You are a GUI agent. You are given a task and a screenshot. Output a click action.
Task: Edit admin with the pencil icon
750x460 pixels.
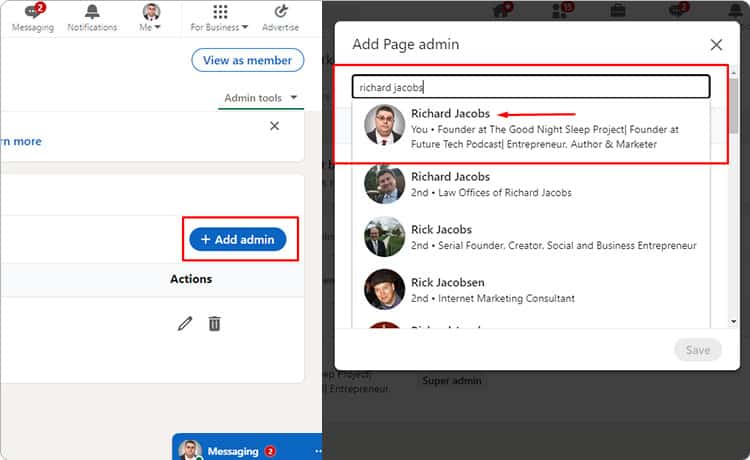point(185,324)
